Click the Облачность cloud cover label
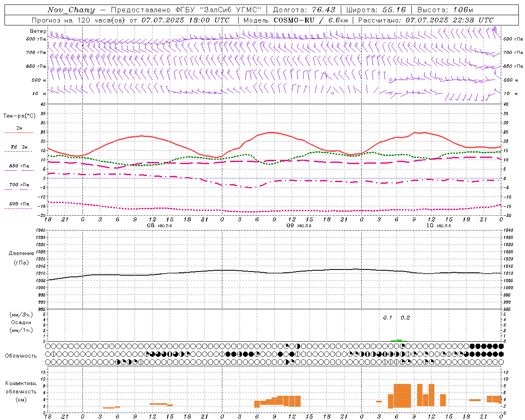The width and height of the screenshot is (525, 420). tap(21, 356)
